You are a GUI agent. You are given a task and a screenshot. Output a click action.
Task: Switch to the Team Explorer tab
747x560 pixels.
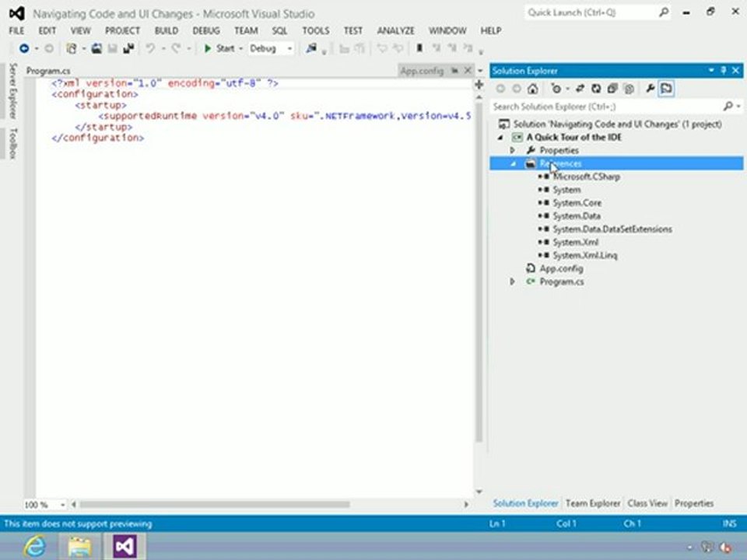593,503
